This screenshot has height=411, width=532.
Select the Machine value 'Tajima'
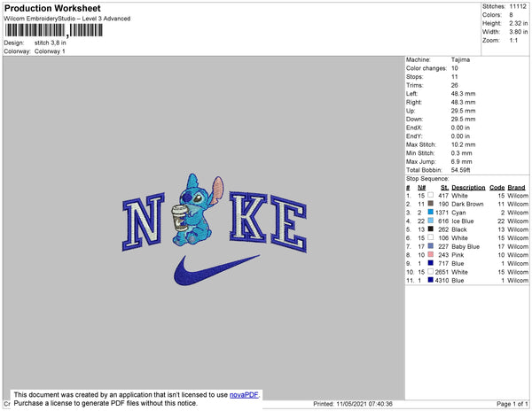[x=460, y=59]
